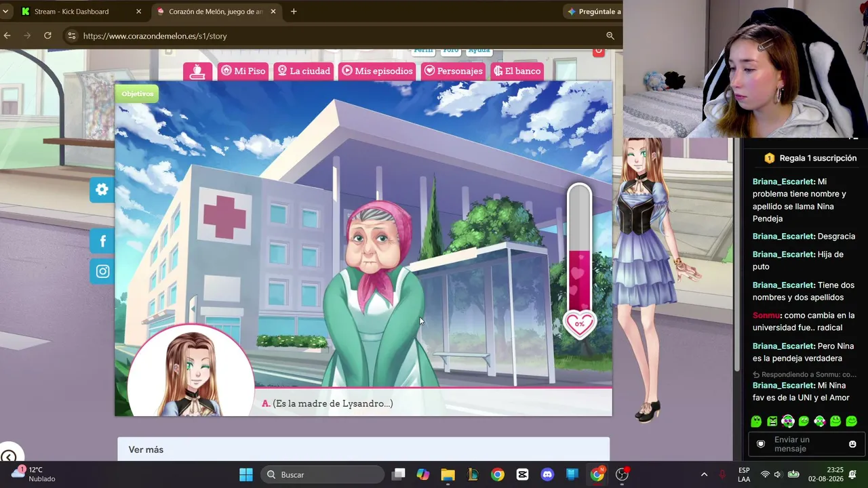Click the Pregúntale a Gemini button
Viewport: 868px width, 488px height.
(x=593, y=12)
